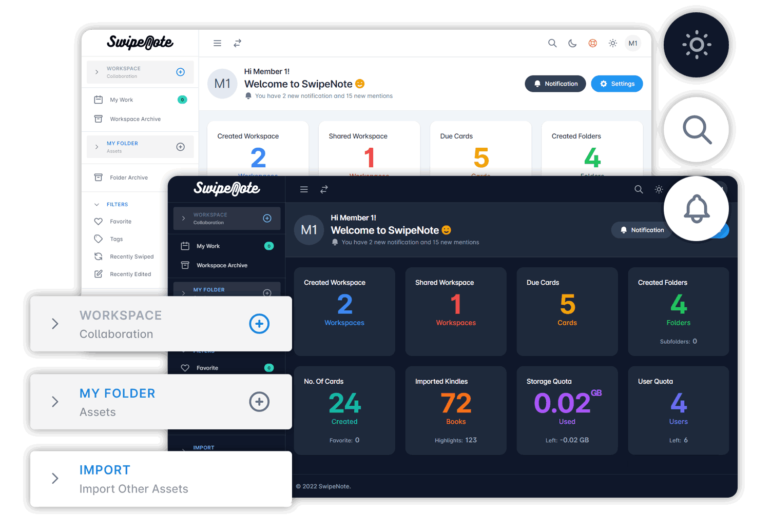Click the enlarged sun theme toggle circle

point(697,45)
